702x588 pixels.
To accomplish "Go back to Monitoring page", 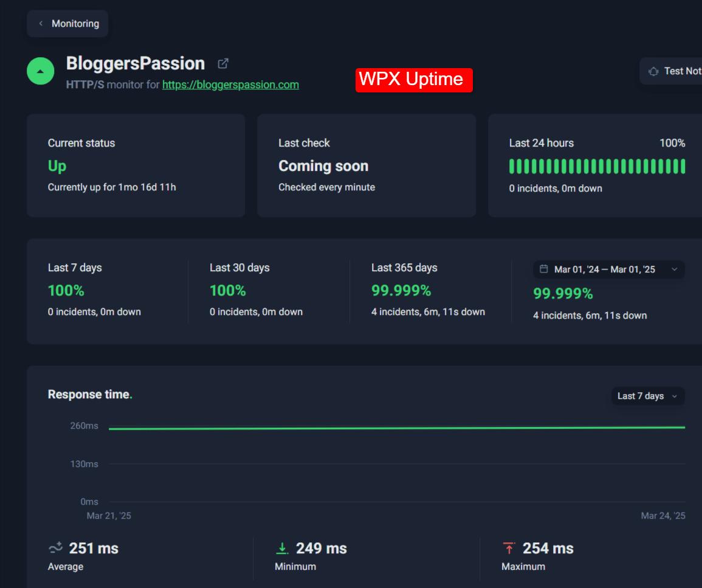I will (x=67, y=24).
